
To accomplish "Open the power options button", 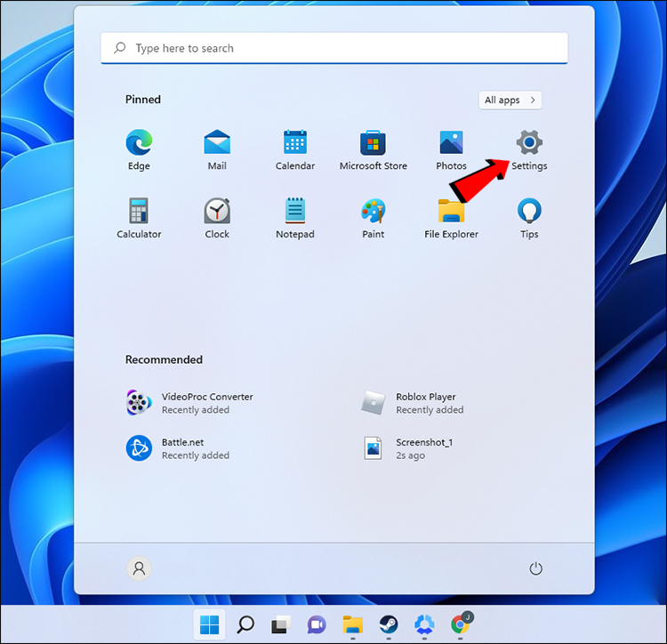I will point(535,568).
